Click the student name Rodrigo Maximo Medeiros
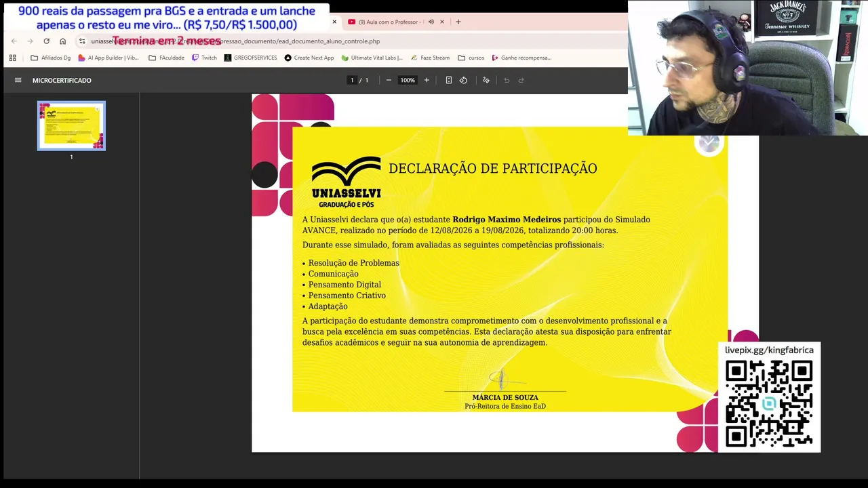Screen dimensions: 868x488 (x=507, y=220)
